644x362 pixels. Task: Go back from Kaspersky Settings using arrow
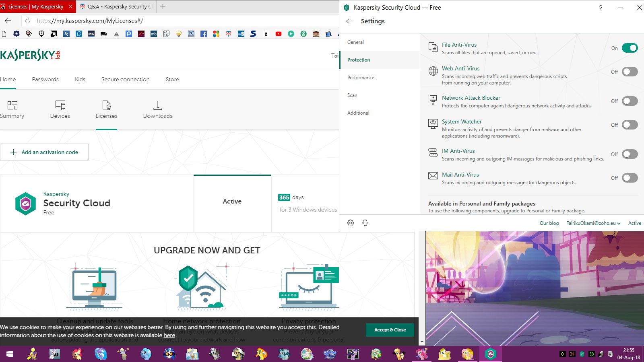coord(349,21)
